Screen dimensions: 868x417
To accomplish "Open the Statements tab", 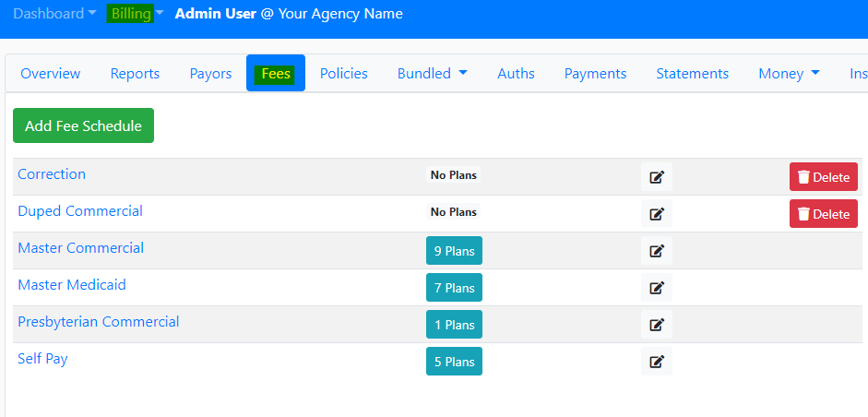I will (x=693, y=73).
